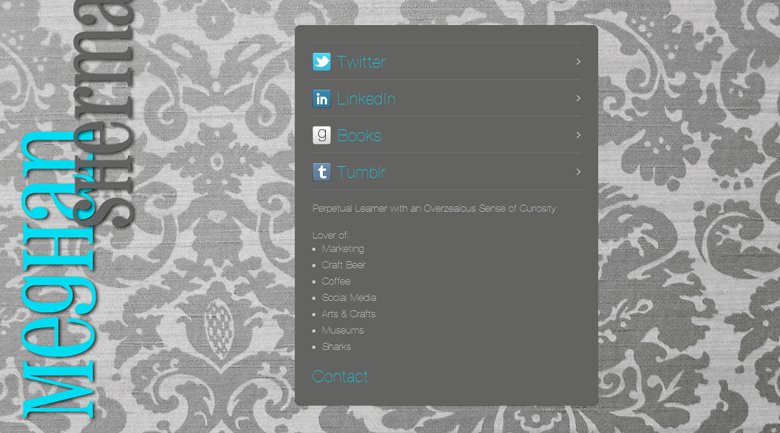Viewport: 780px width, 433px height.
Task: Click the Twitter bird icon
Action: point(321,62)
